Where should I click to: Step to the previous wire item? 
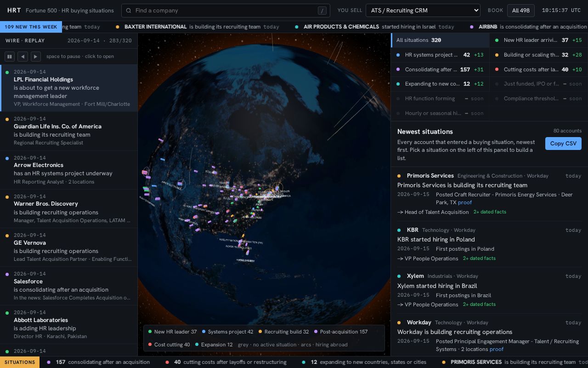(23, 57)
